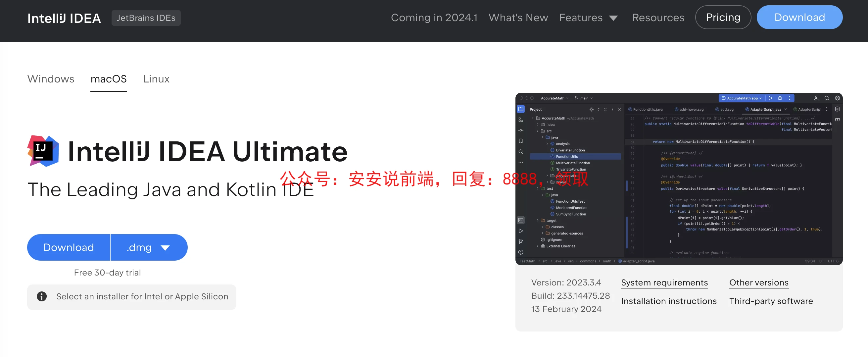Viewport: 868px width, 357px height.
Task: Open the Commit tool window icon
Action: coord(521,130)
